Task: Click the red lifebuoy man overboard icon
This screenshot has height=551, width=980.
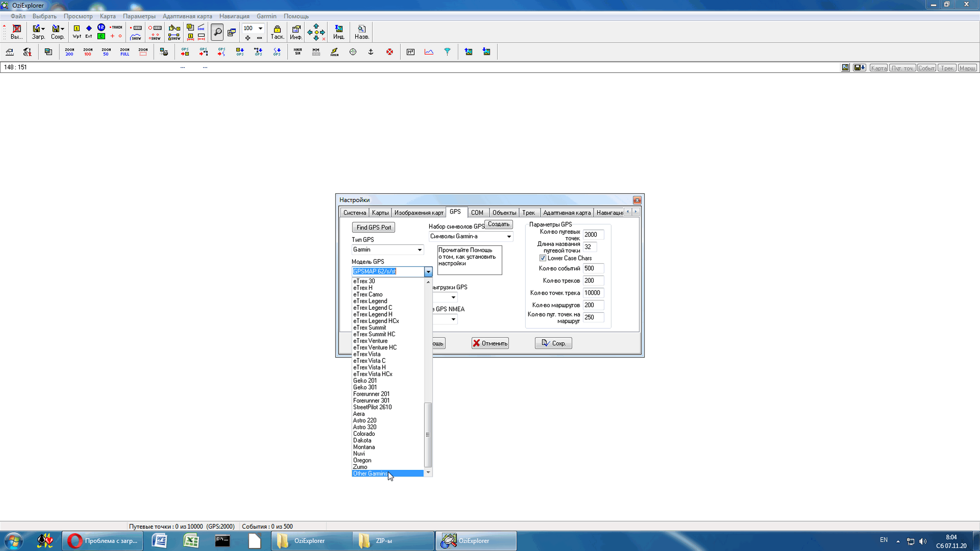Action: 390,52
